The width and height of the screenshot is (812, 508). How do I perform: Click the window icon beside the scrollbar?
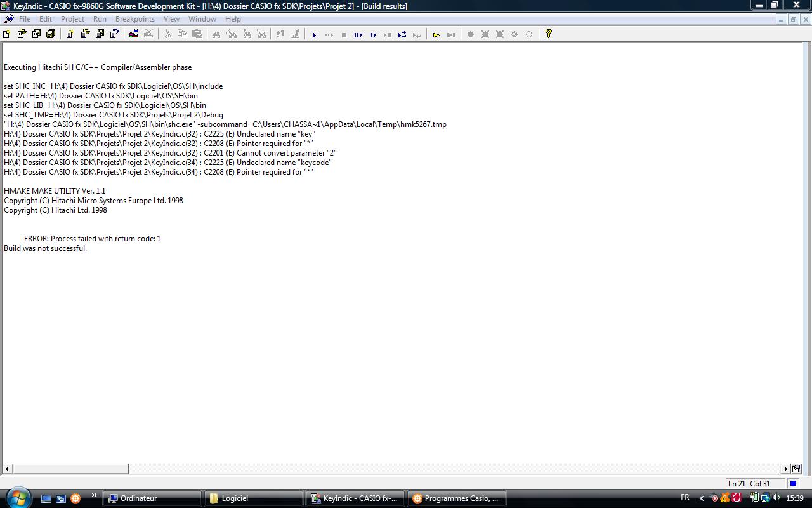point(796,469)
